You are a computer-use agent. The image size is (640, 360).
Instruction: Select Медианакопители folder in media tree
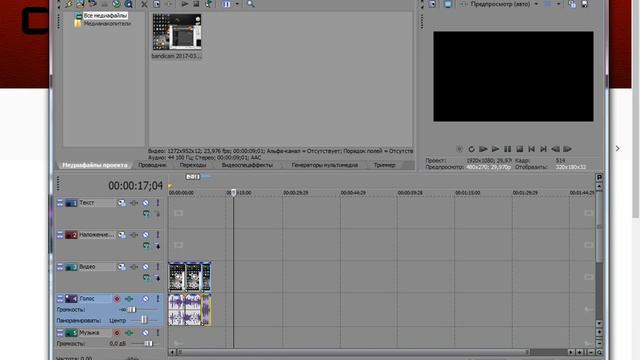(102, 24)
